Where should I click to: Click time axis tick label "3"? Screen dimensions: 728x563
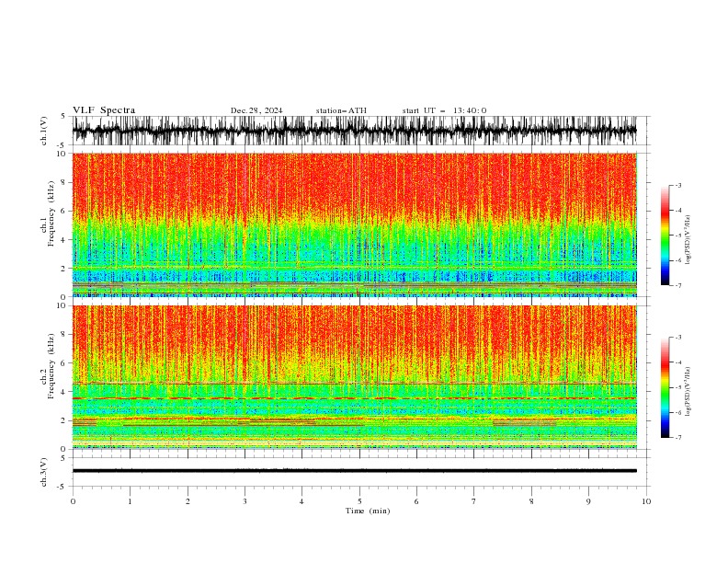point(245,501)
